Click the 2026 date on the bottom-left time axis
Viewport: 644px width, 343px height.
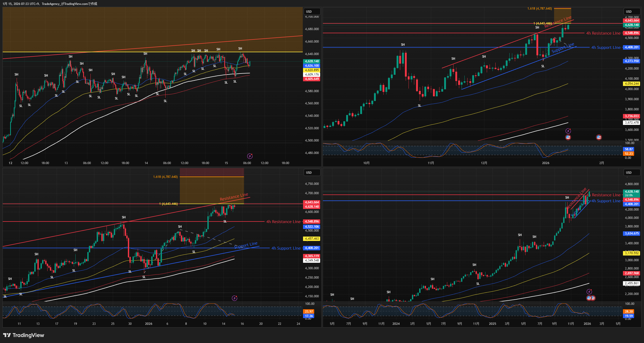tap(149, 324)
